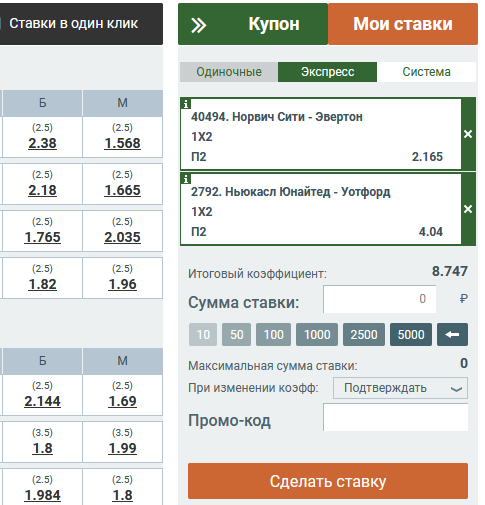This screenshot has width=485, height=505.
Task: Remove Норвич Сити - Эвертон bet from the coupon
Action: point(468,134)
